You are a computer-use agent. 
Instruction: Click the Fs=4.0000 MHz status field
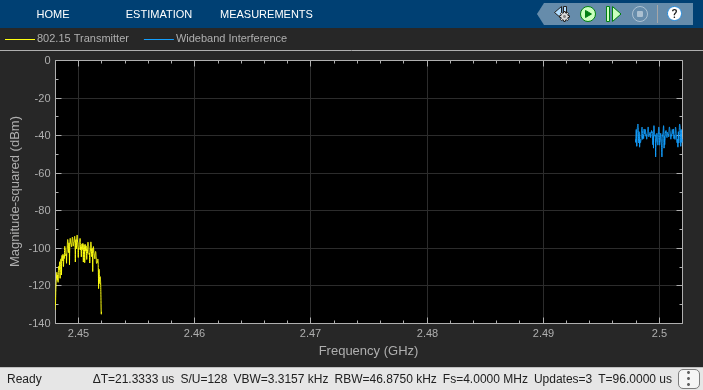pyautogui.click(x=485, y=379)
